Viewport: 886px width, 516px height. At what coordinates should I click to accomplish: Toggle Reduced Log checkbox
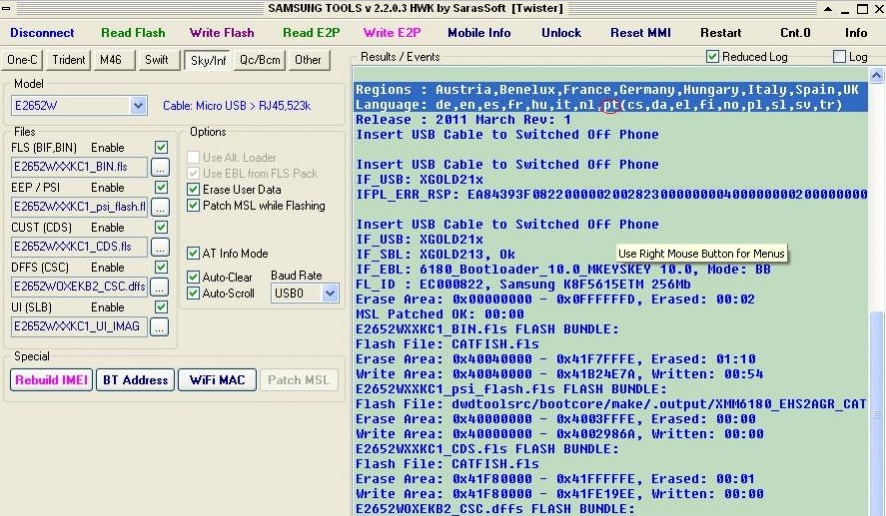click(713, 57)
